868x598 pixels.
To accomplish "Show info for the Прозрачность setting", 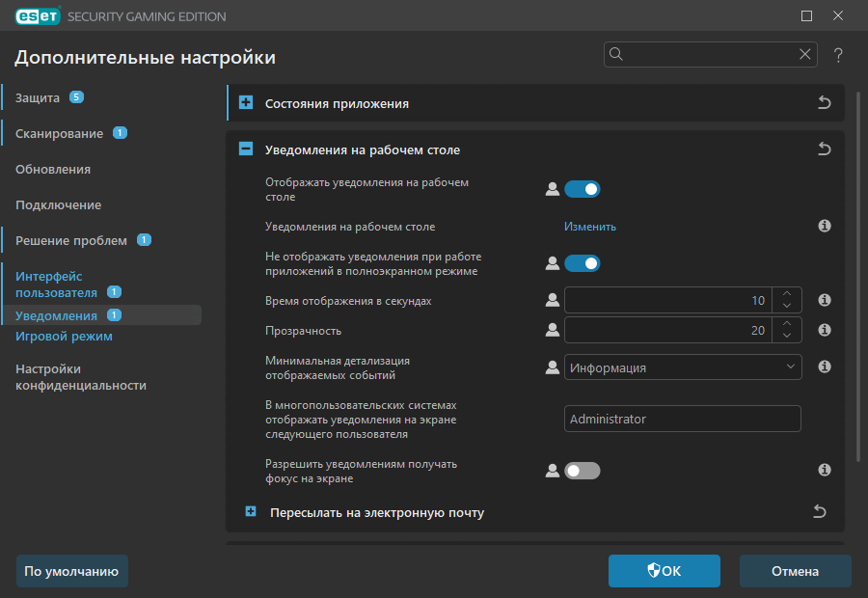I will point(825,330).
